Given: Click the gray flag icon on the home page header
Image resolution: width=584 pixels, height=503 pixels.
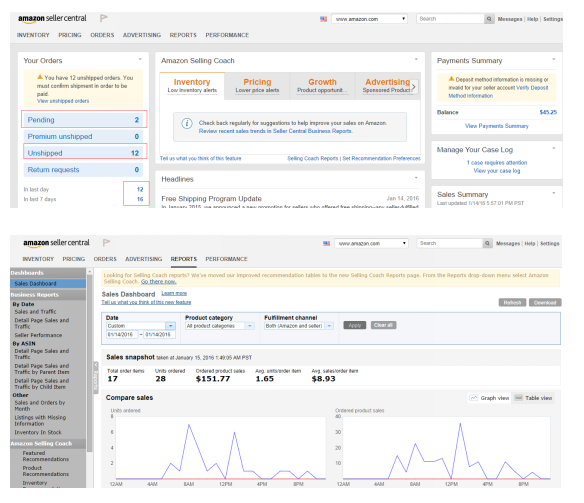Looking at the screenshot, I should [x=104, y=18].
